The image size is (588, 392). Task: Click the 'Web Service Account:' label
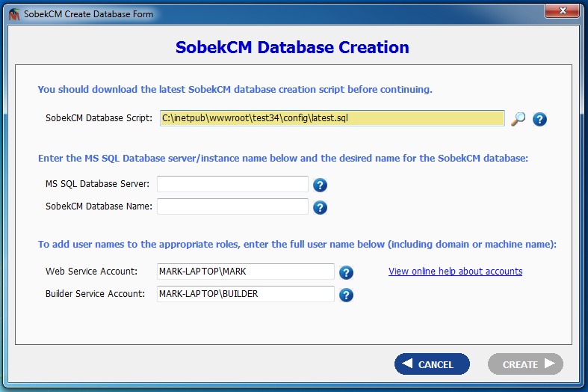pos(91,271)
